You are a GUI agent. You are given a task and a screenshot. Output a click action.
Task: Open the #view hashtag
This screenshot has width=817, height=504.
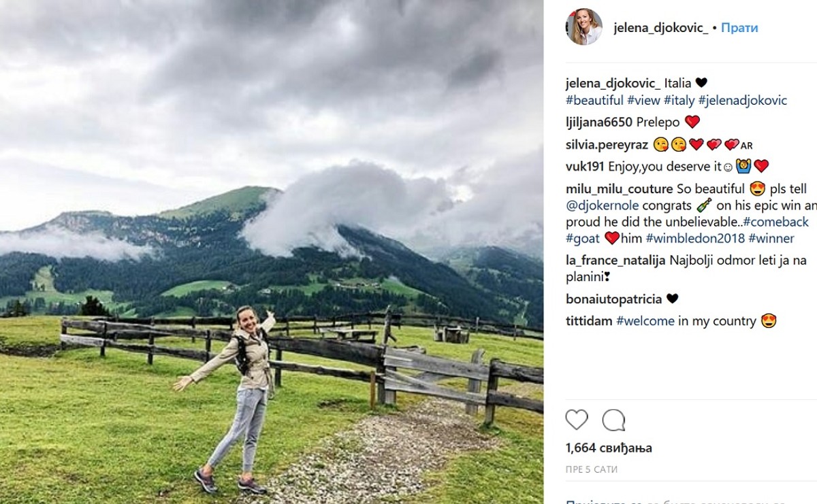pyautogui.click(x=643, y=101)
